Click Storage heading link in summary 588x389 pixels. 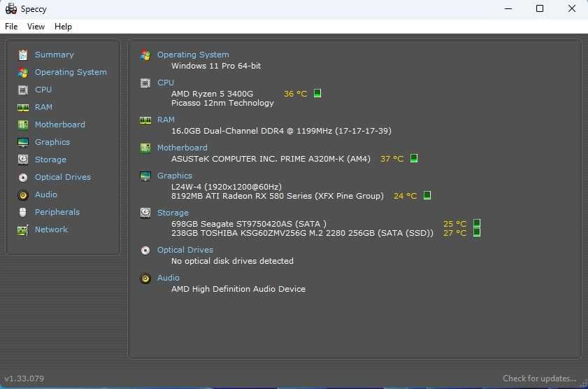[x=173, y=213]
